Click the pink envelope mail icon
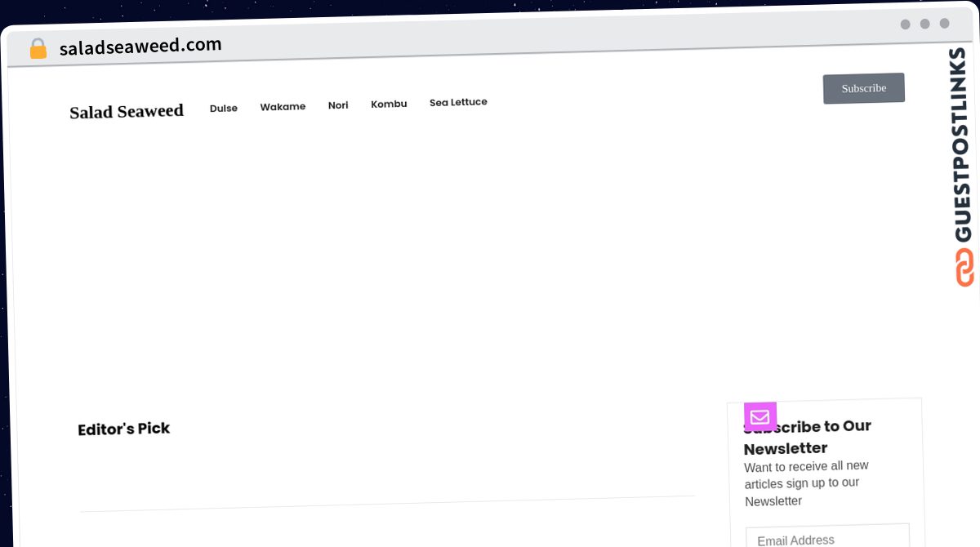The width and height of the screenshot is (980, 547). click(760, 417)
